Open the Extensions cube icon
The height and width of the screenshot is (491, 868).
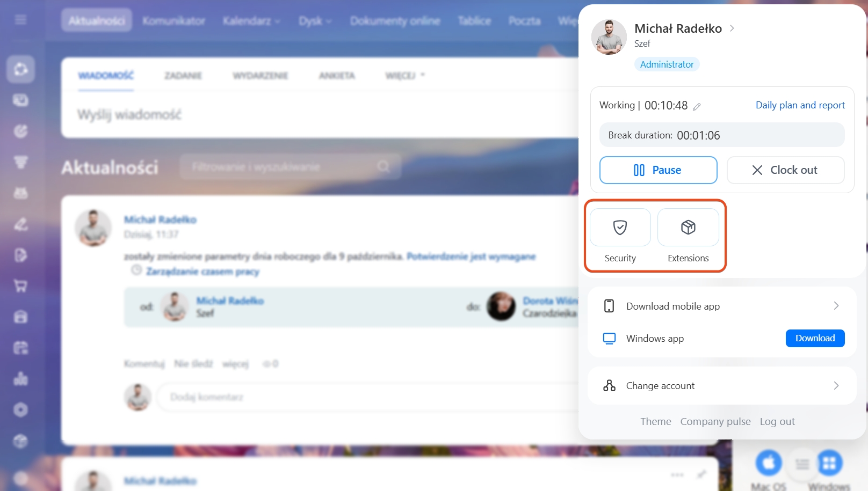coord(688,228)
